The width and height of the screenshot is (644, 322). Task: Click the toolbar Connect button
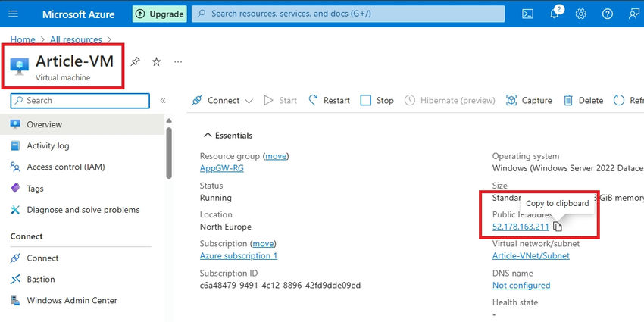pos(216,101)
